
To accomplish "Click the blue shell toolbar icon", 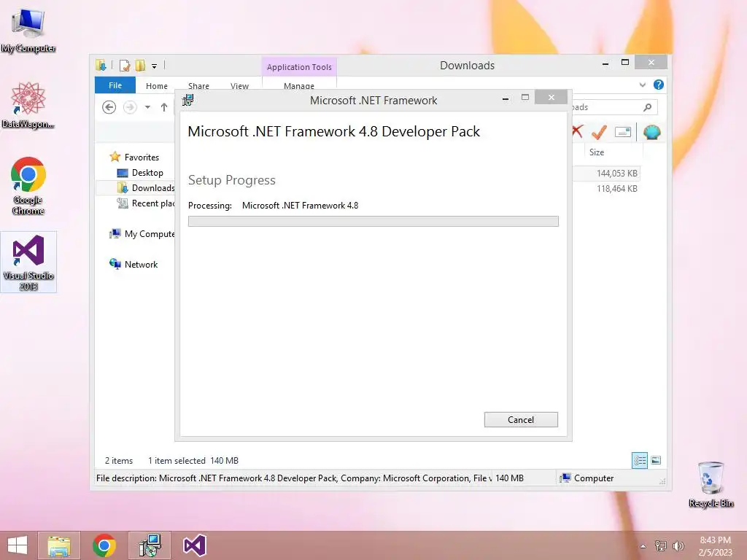I will (x=651, y=132).
